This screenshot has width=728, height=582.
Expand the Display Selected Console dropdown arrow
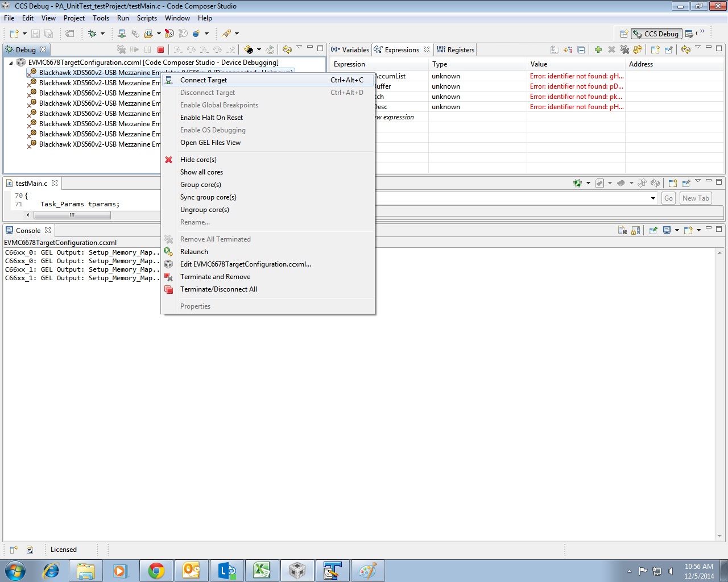(677, 230)
